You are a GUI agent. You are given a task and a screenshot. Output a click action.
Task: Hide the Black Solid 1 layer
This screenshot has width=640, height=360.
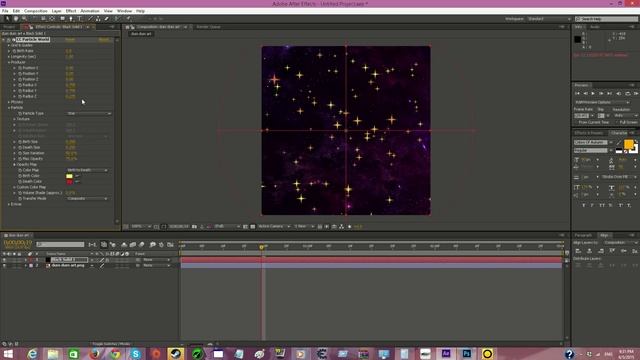[x=4, y=260]
